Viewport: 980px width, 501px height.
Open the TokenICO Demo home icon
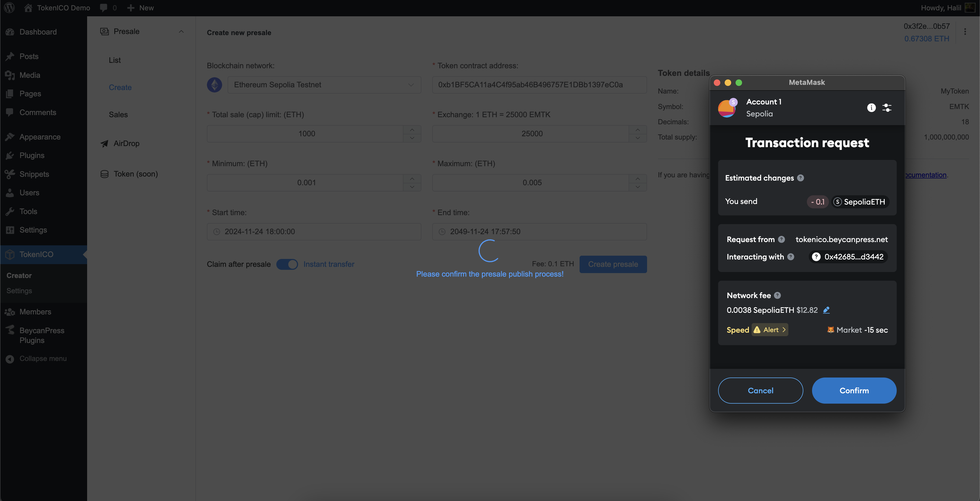28,8
